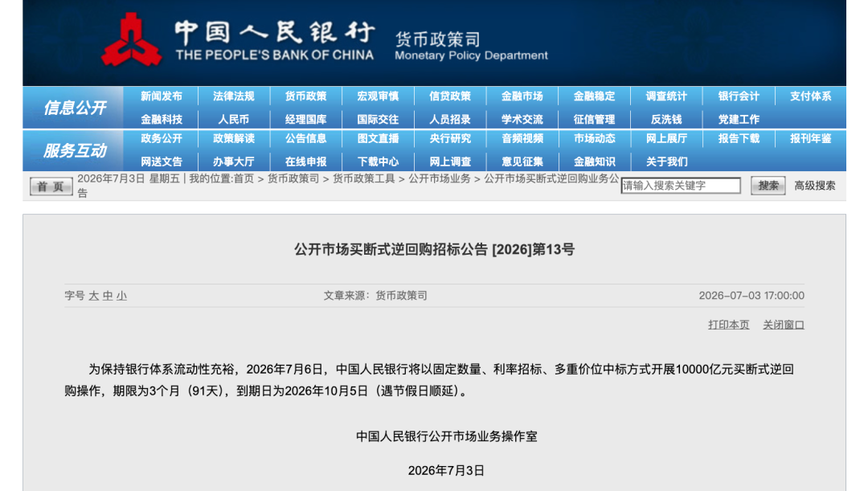Screen dimensions: 868x491
Task: Follow the 首页 breadcrumb link
Action: 244,178
